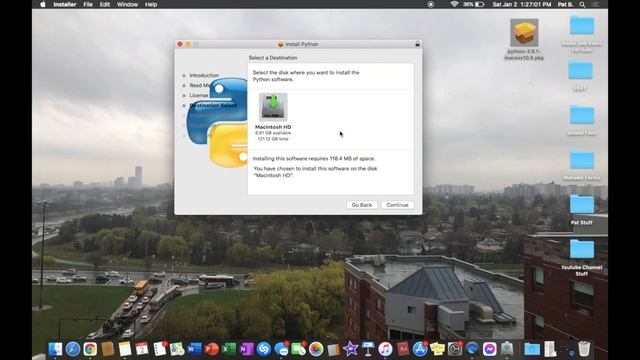Open Calendar from the Dock
Screen dimensions: 640x360
[x=142, y=349]
